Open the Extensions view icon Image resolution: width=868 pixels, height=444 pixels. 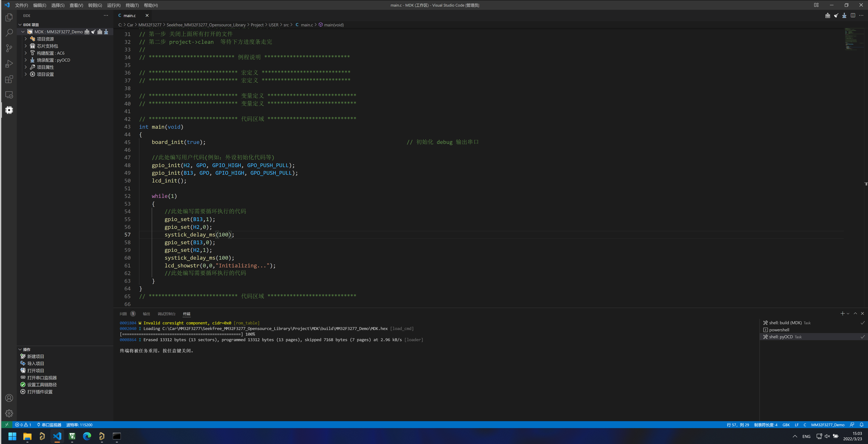(9, 79)
